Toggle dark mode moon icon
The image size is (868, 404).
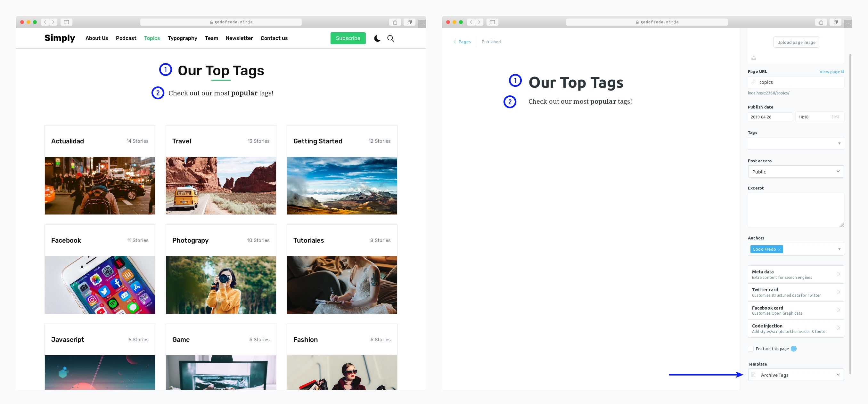point(377,38)
